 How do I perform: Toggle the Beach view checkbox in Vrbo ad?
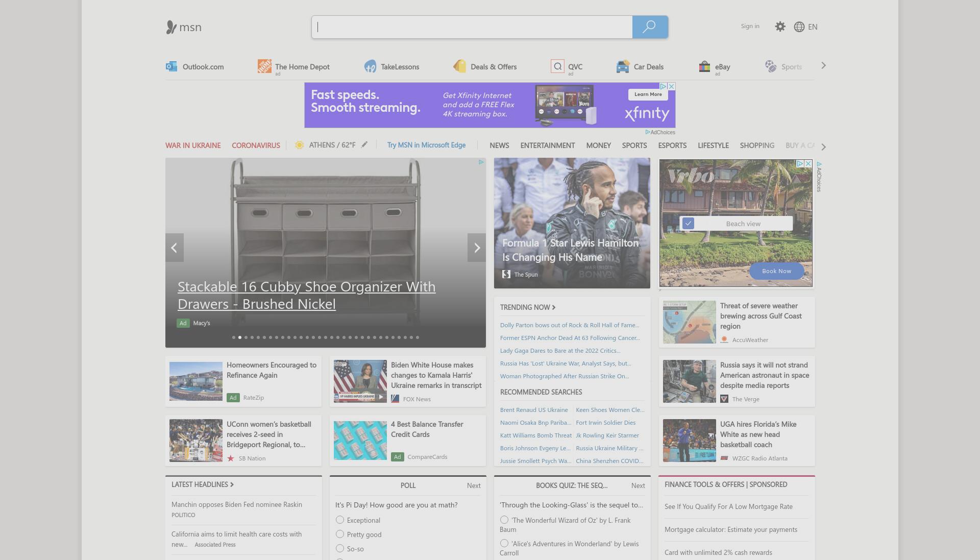click(688, 223)
